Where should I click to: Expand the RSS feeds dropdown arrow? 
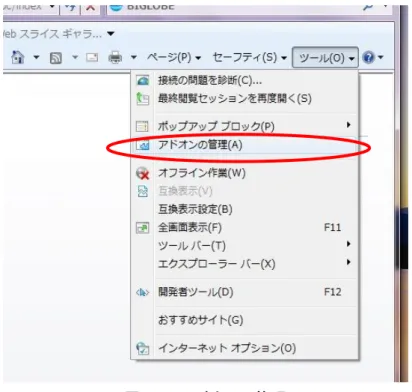(75, 57)
